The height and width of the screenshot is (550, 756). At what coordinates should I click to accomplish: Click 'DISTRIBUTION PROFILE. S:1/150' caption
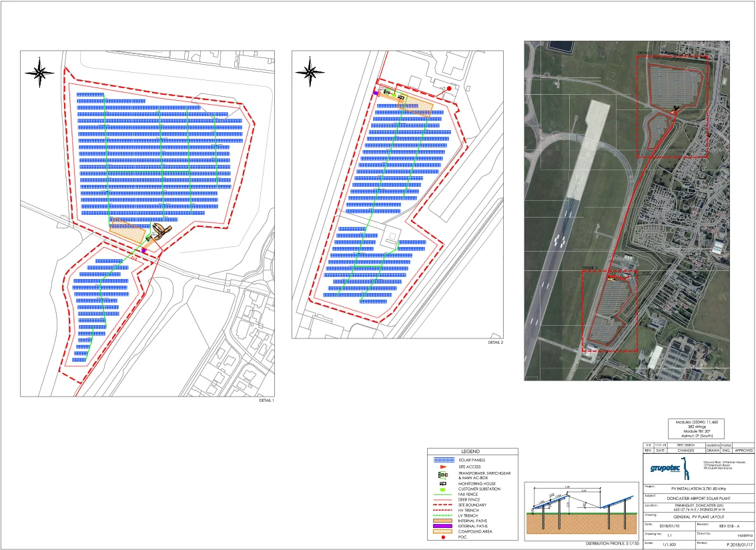613,544
